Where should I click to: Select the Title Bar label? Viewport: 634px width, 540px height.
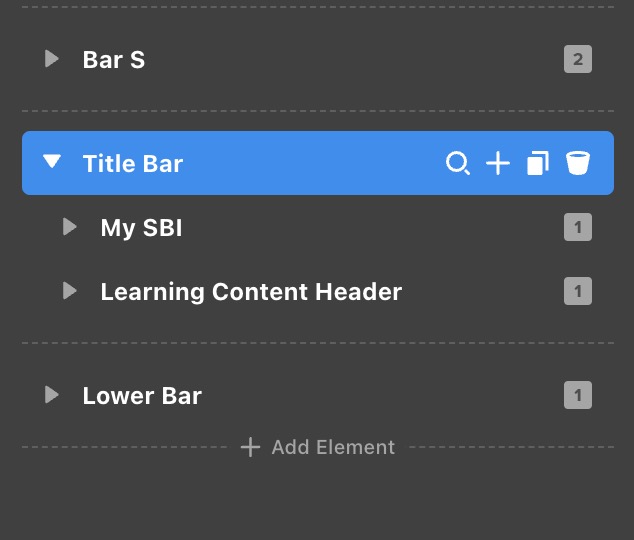click(x=133, y=163)
